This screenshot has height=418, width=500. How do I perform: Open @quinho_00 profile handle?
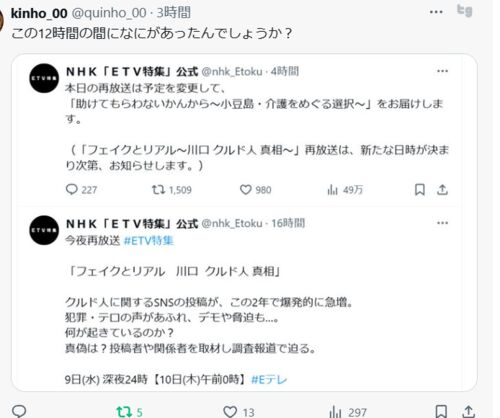point(109,13)
